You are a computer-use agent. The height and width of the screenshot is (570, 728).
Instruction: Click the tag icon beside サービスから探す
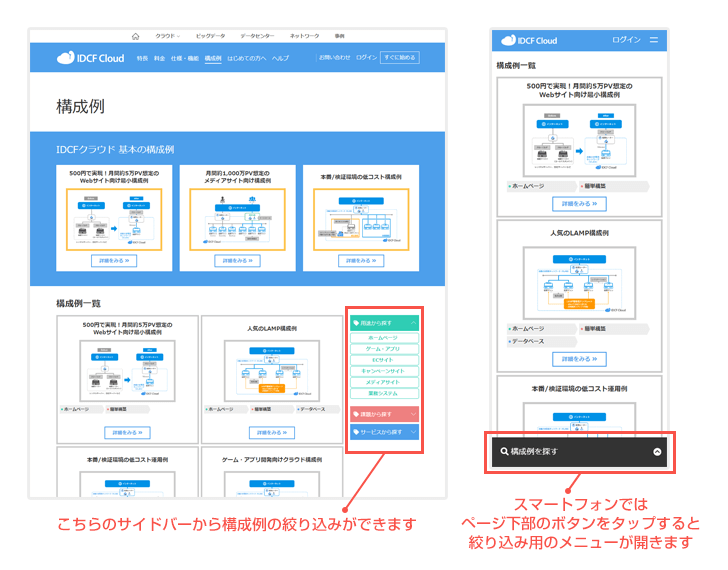(356, 432)
